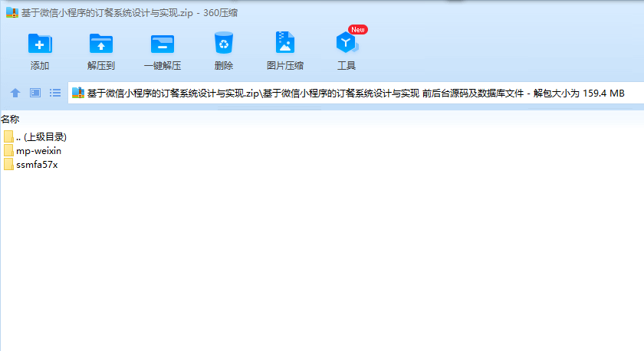Select the ssmfa57x folder
The image size is (644, 351).
tap(31, 165)
